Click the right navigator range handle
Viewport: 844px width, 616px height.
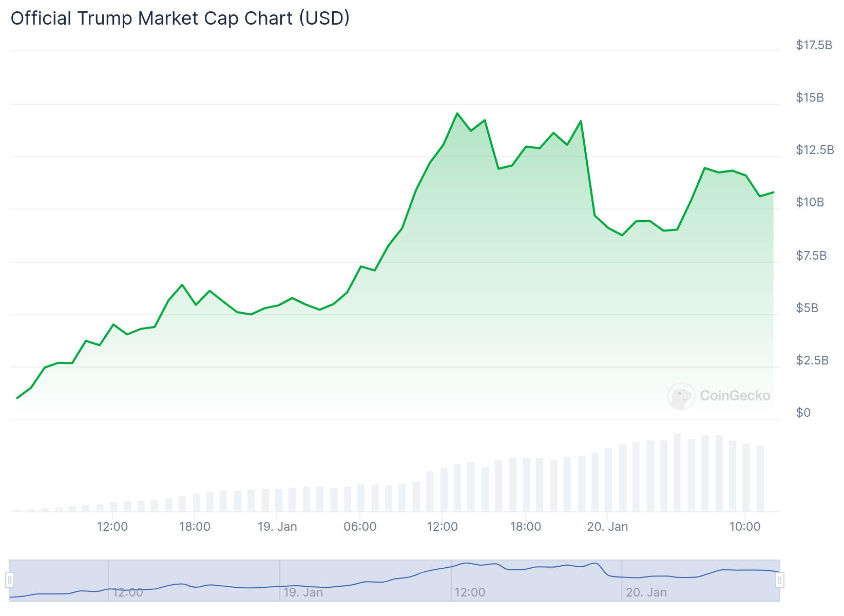coord(780,581)
